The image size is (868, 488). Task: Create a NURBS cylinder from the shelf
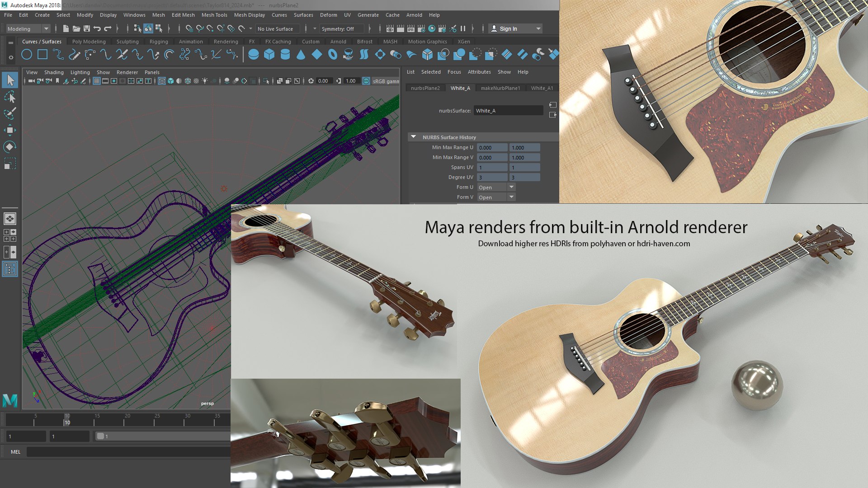coord(285,55)
